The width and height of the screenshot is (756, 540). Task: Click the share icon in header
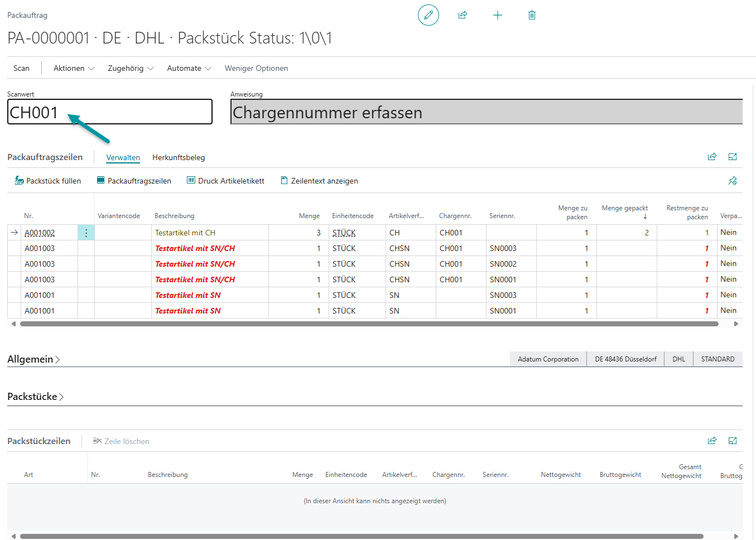[x=463, y=15]
